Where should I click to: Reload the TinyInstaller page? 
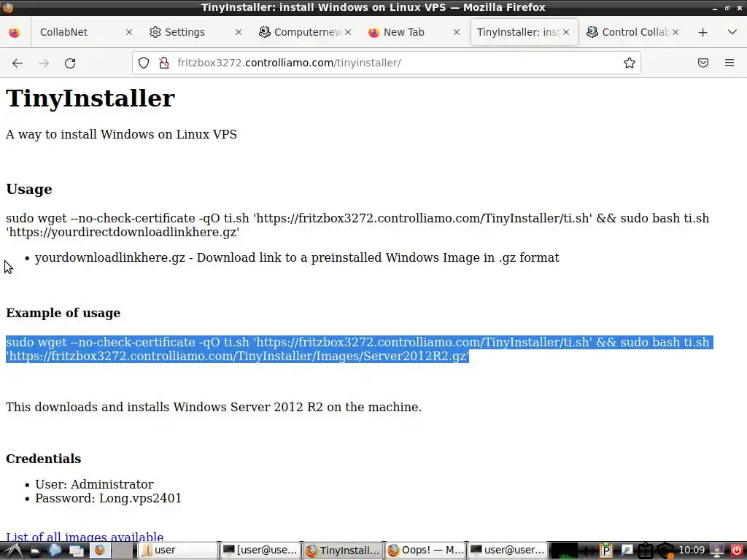(x=70, y=63)
